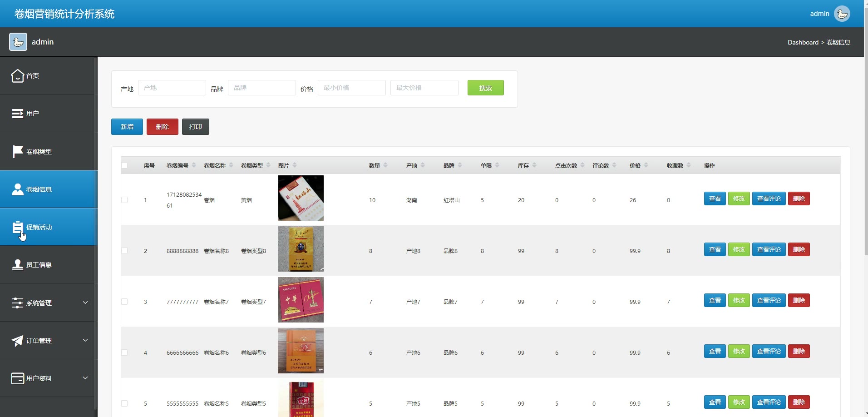
Task: Expand the 订单管理 submenu chevron
Action: [85, 340]
